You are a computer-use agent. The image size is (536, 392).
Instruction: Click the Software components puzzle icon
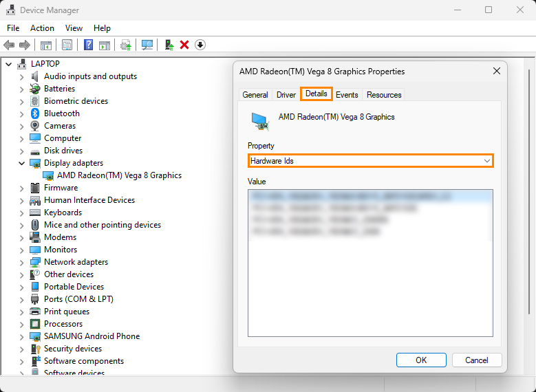coord(36,361)
